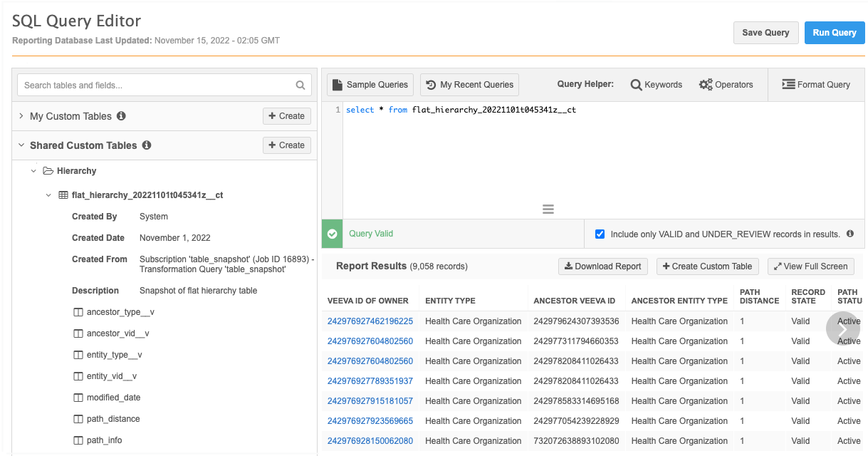868x456 pixels.
Task: Open Keywords query helper
Action: [656, 85]
